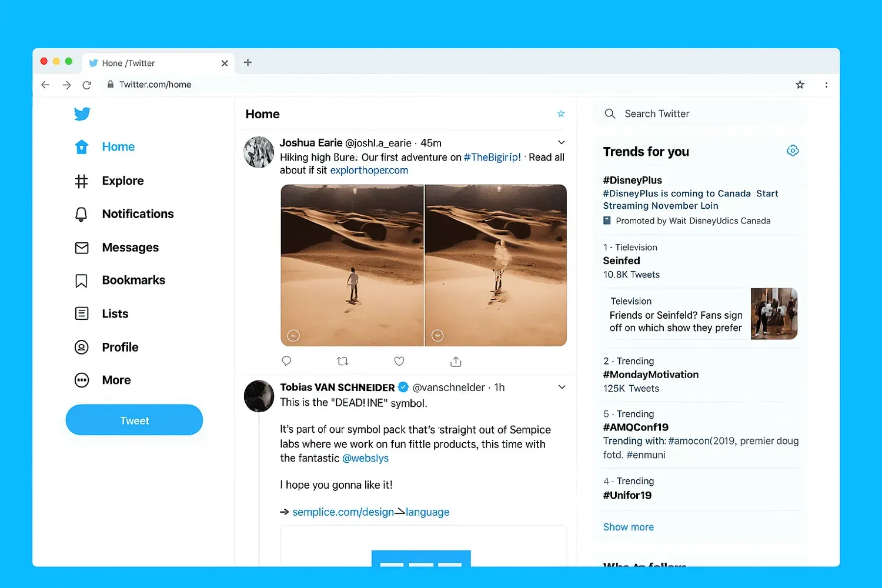Open the Trends settings gear

click(x=793, y=151)
